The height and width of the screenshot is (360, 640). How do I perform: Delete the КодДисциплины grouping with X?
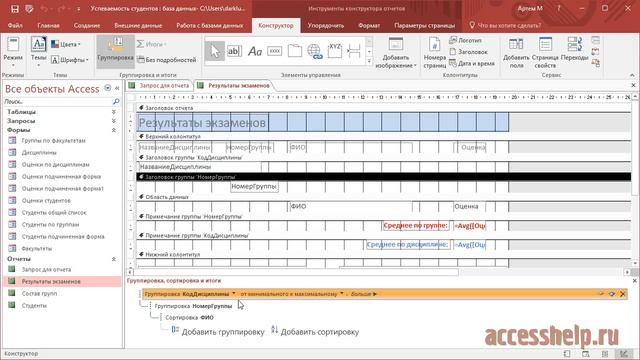click(622, 294)
